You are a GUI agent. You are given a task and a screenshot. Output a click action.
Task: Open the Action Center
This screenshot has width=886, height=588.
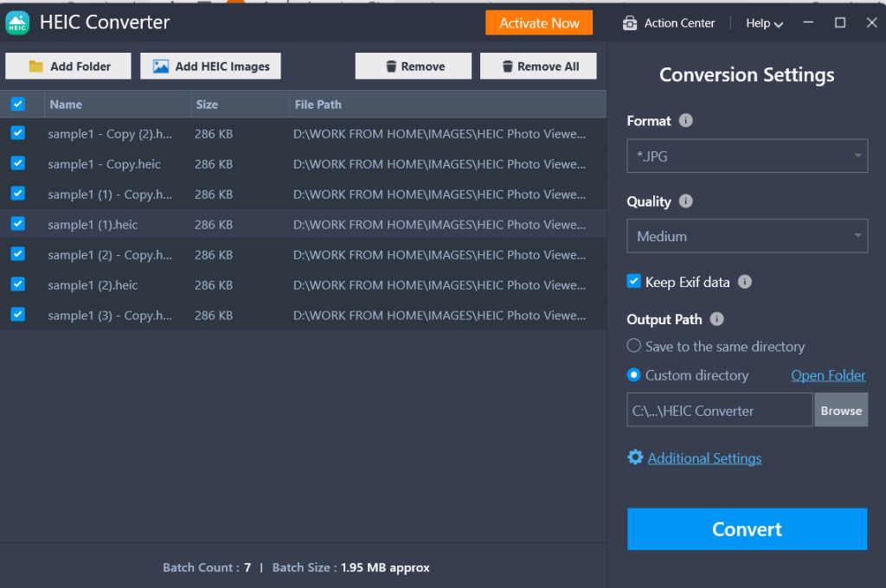coord(669,23)
